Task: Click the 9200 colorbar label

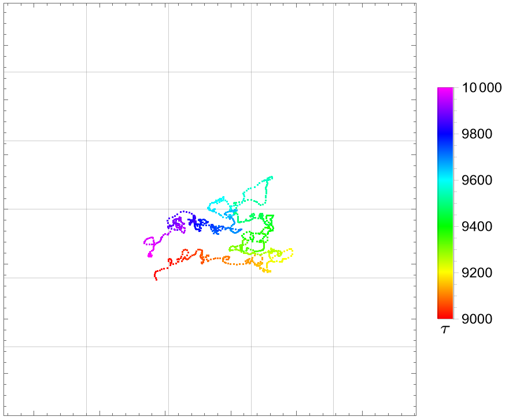Action: point(477,272)
